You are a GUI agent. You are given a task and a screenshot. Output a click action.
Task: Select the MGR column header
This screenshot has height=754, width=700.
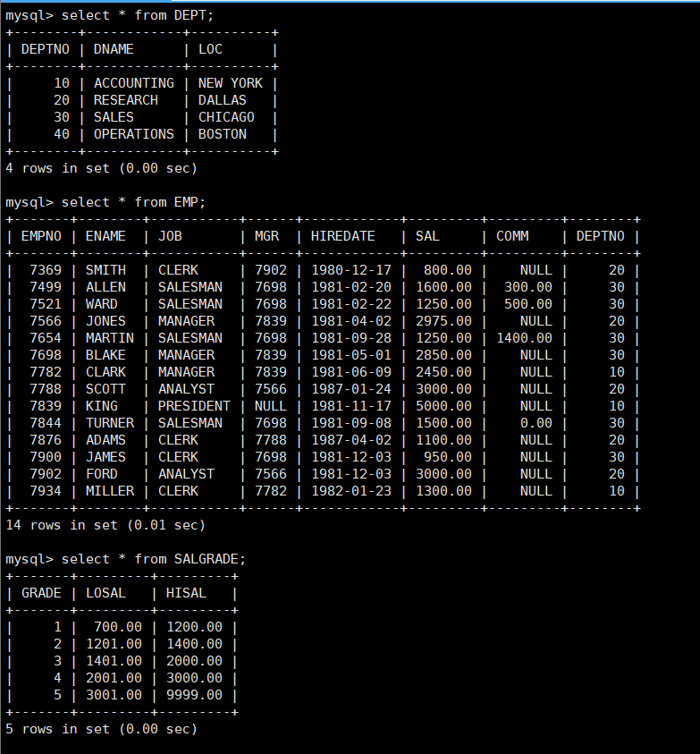point(266,236)
